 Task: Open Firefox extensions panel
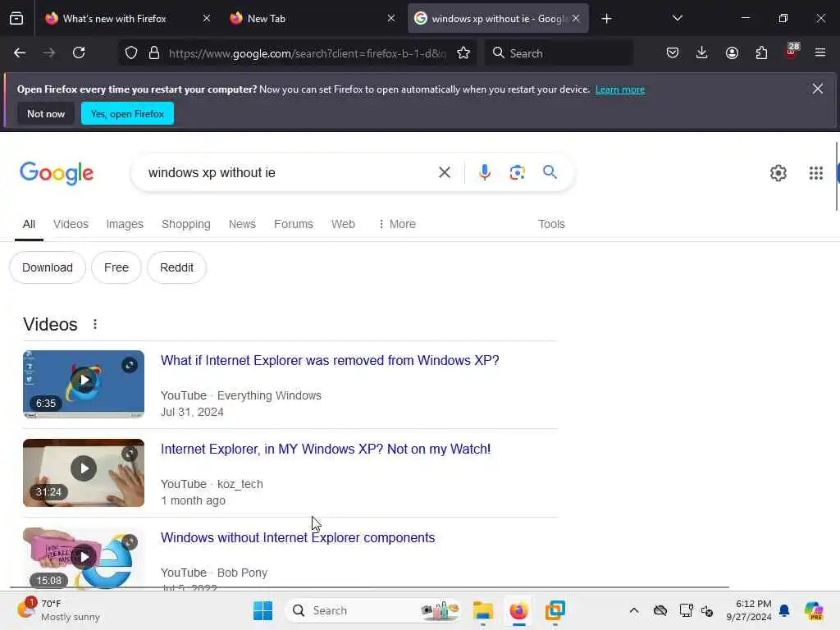point(761,53)
